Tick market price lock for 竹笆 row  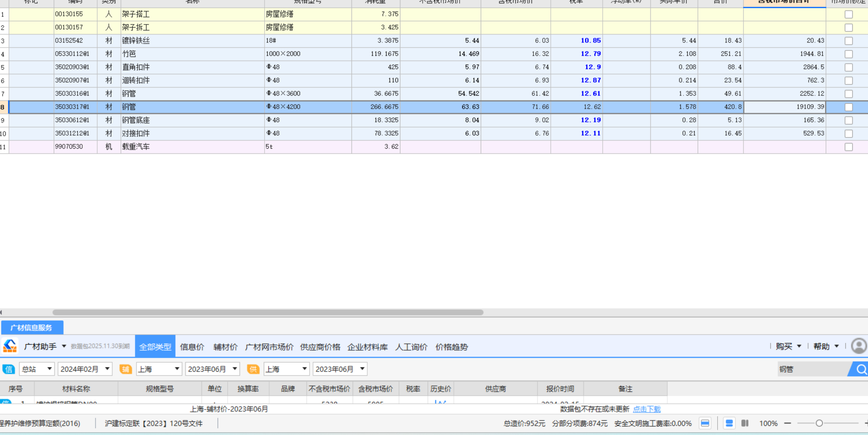click(848, 54)
